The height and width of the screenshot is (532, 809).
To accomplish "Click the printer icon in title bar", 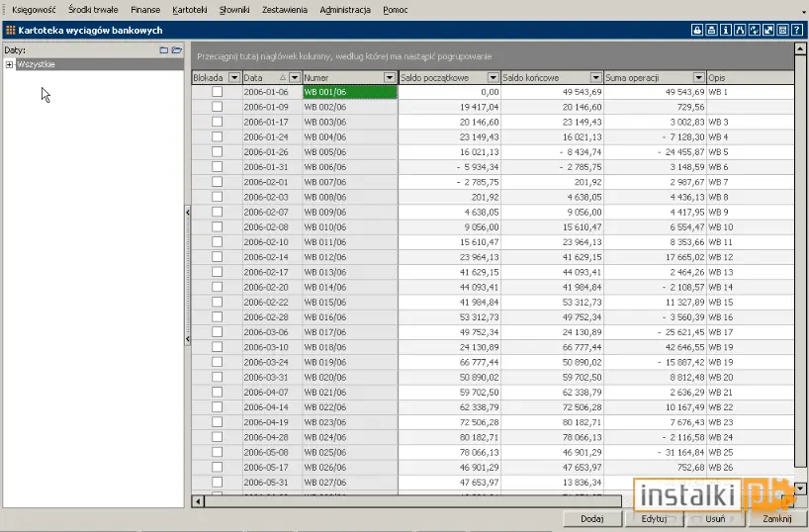I will (711, 31).
